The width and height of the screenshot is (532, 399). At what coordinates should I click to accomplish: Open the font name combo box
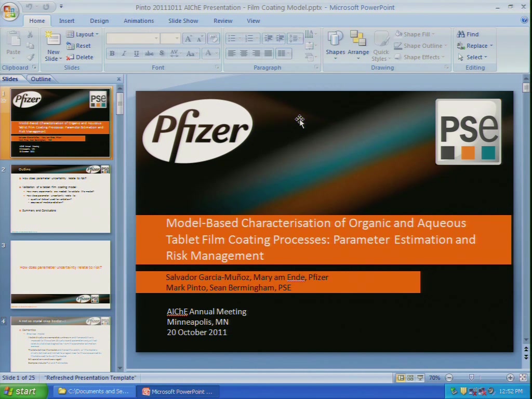pyautogui.click(x=132, y=38)
